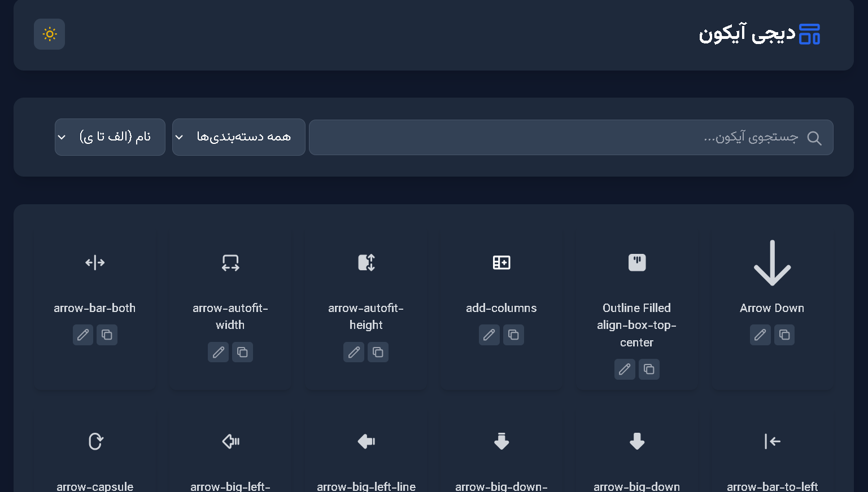This screenshot has height=492, width=868.
Task: Click the arrow-big-left-line icon preview
Action: [x=366, y=441]
